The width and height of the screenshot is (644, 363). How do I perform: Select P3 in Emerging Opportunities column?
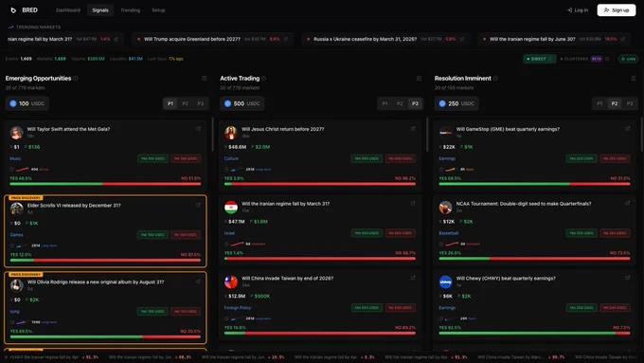(201, 103)
